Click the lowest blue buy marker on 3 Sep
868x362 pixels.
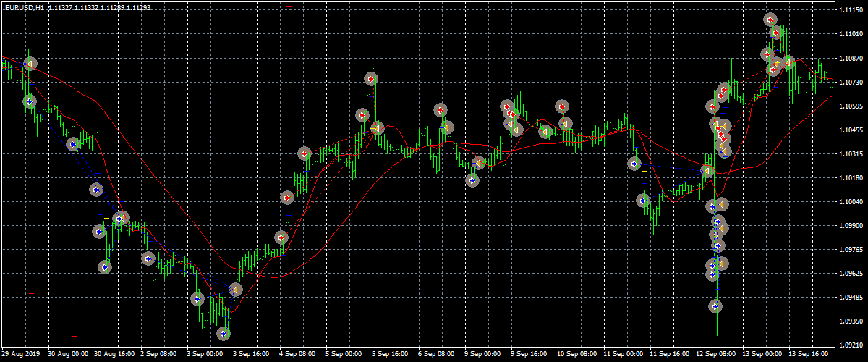[x=224, y=334]
